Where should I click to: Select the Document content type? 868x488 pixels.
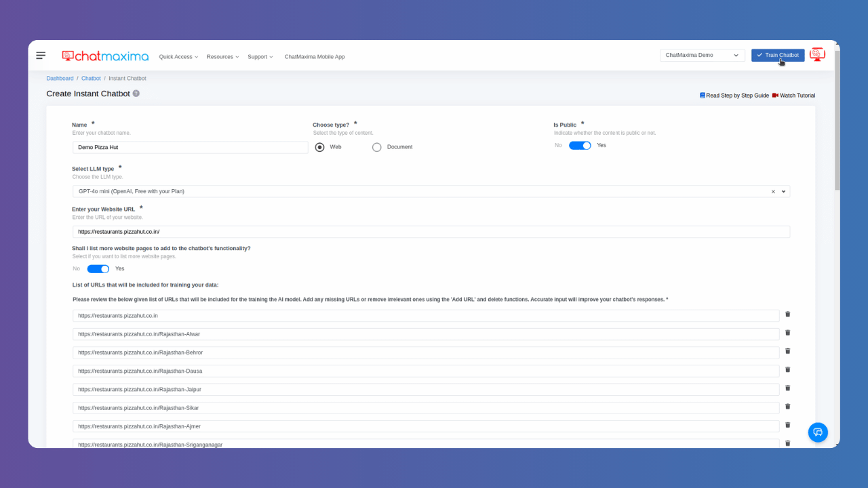coord(377,147)
